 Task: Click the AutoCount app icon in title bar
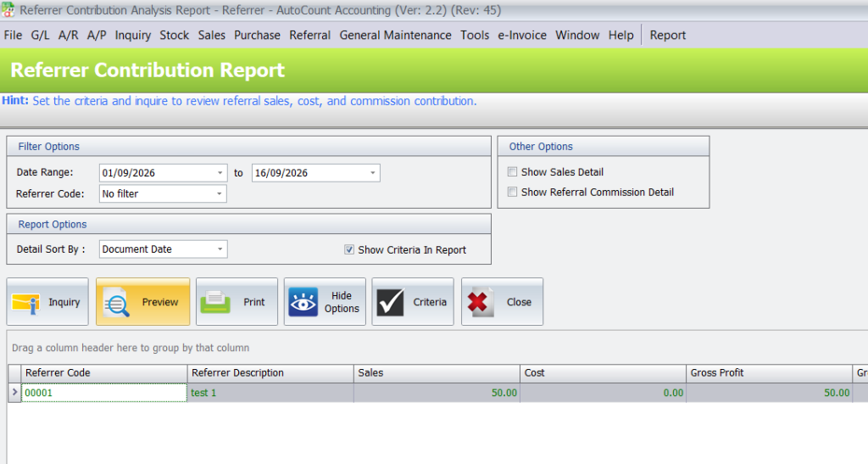click(8, 9)
